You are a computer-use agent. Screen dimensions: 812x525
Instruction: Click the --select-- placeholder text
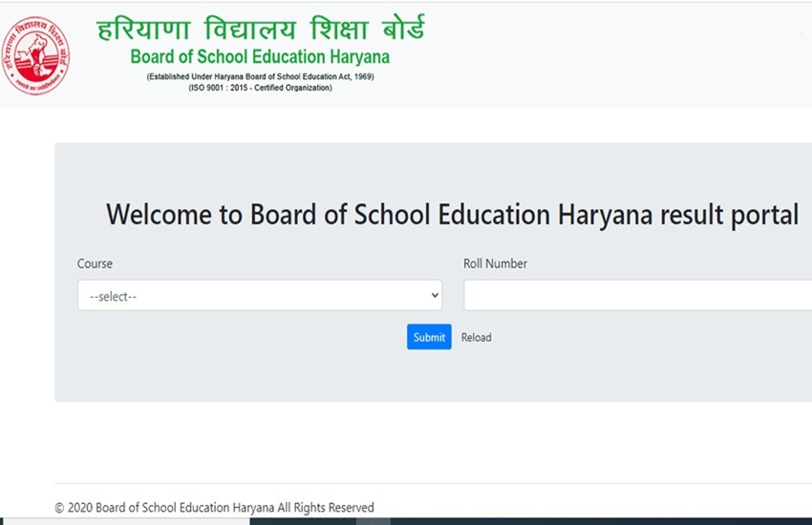click(x=113, y=297)
